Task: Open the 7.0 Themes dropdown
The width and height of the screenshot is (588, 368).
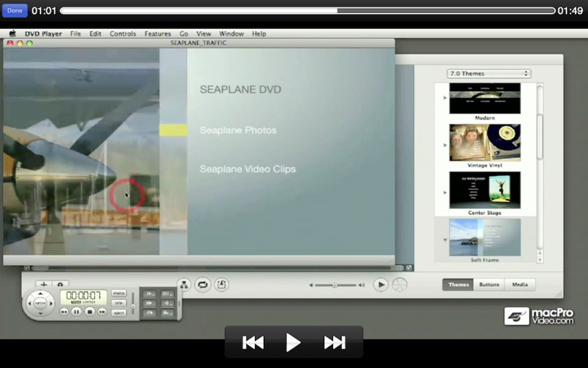Action: [489, 74]
